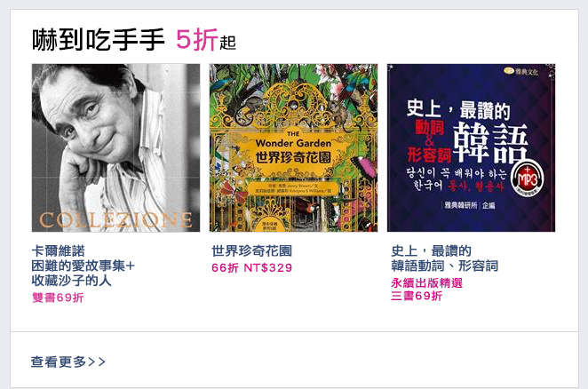Click the 史上，最讚的 title line
588x389 pixels.
pyautogui.click(x=431, y=250)
